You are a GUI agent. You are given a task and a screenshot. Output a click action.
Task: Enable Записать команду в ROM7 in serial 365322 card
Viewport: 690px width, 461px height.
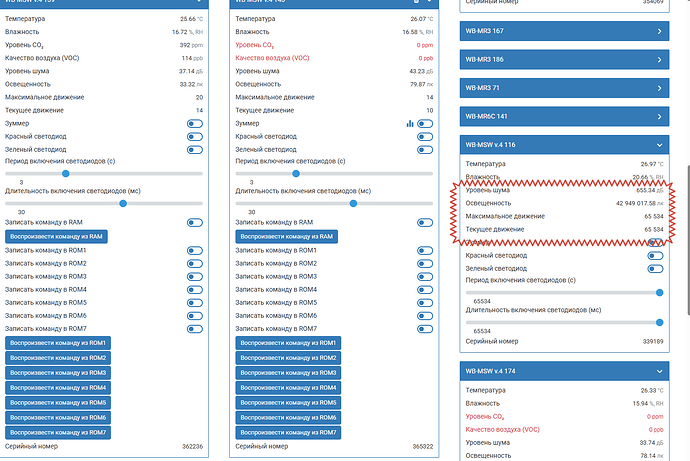pyautogui.click(x=425, y=329)
